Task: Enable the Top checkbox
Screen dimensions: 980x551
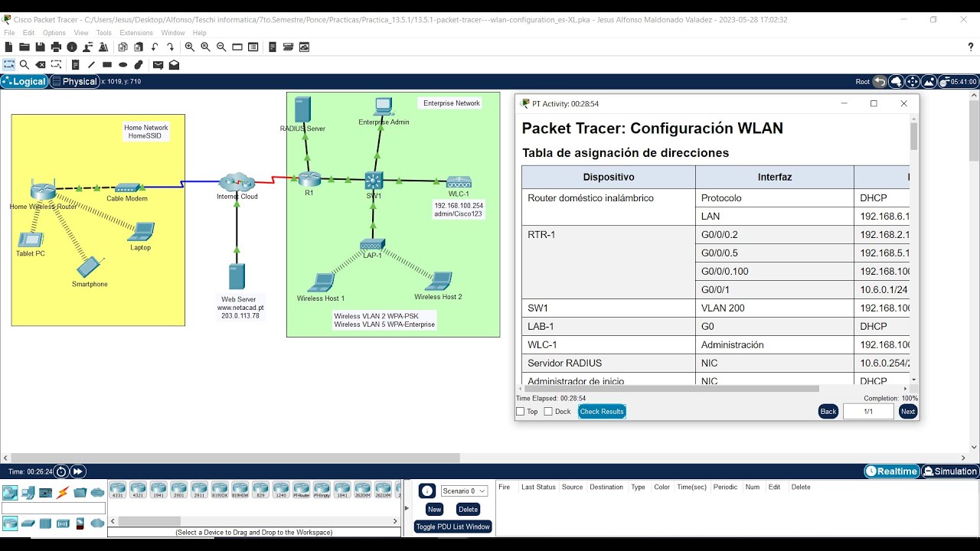Action: point(521,412)
